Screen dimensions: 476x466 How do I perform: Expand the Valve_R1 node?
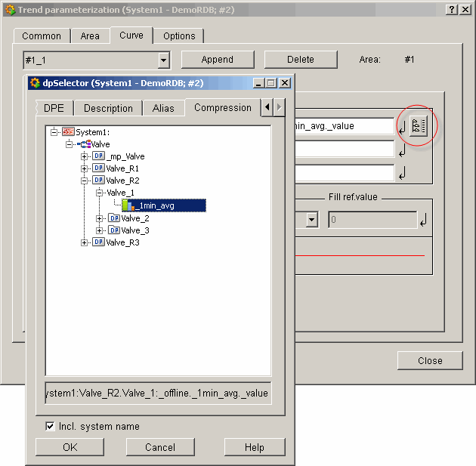84,168
